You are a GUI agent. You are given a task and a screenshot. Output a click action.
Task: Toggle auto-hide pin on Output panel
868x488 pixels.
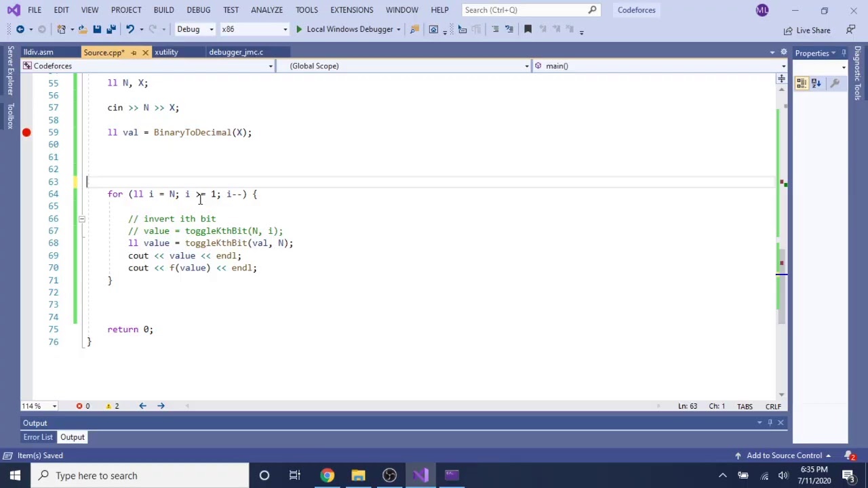tap(770, 423)
